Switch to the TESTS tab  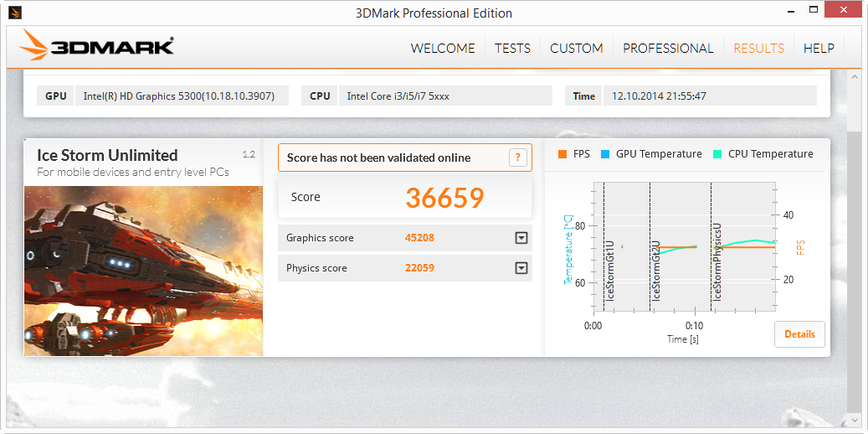click(512, 49)
